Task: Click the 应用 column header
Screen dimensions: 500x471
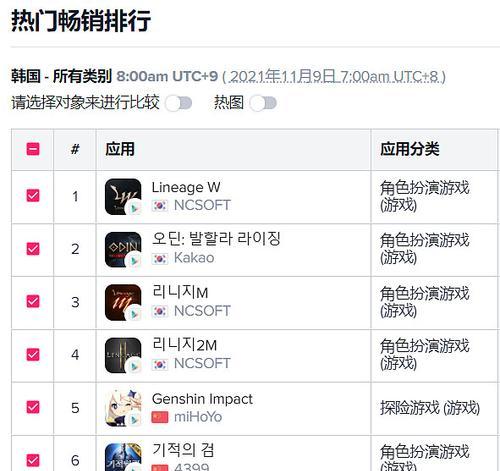Action: (x=120, y=149)
